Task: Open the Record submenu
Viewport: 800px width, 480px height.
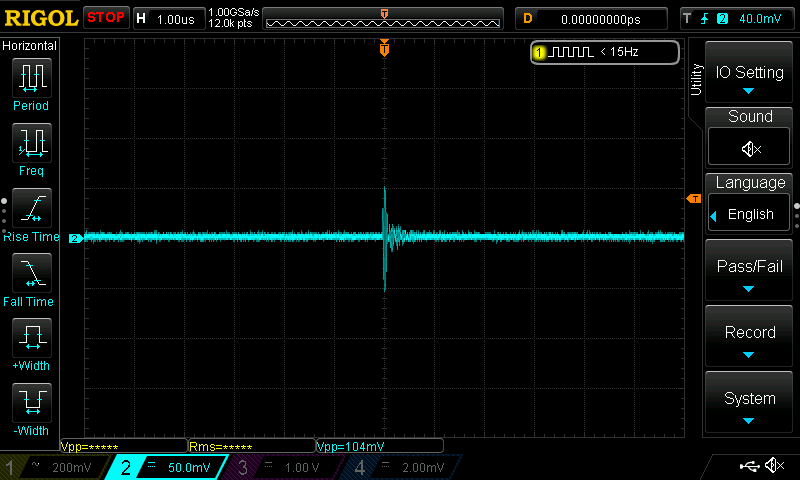Action: [749, 337]
